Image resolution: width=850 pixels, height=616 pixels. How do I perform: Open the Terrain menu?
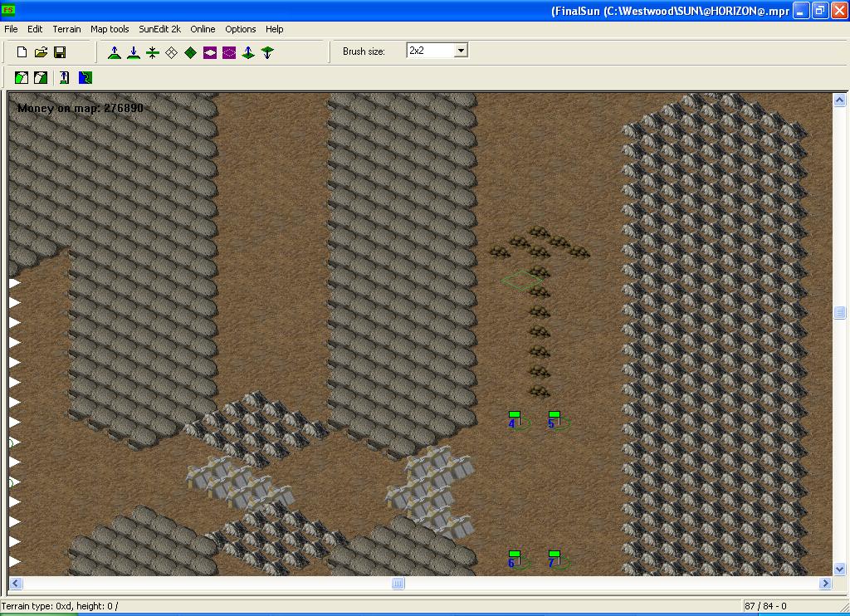point(66,29)
